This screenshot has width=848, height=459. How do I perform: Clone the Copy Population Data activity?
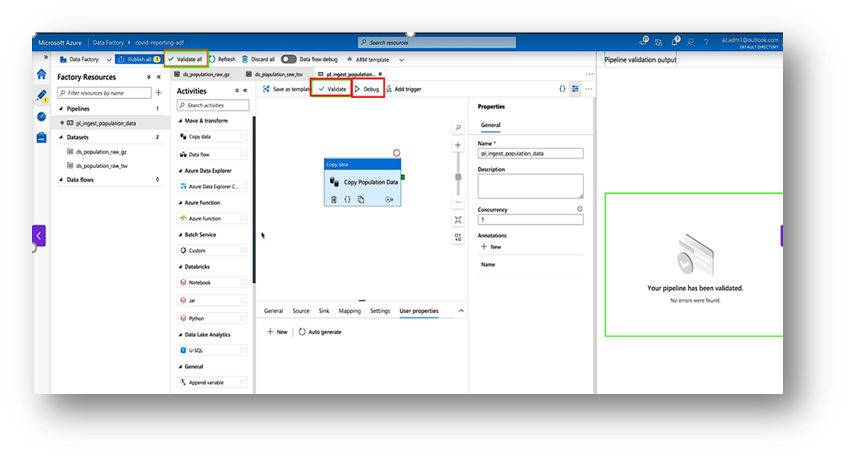[x=361, y=199]
